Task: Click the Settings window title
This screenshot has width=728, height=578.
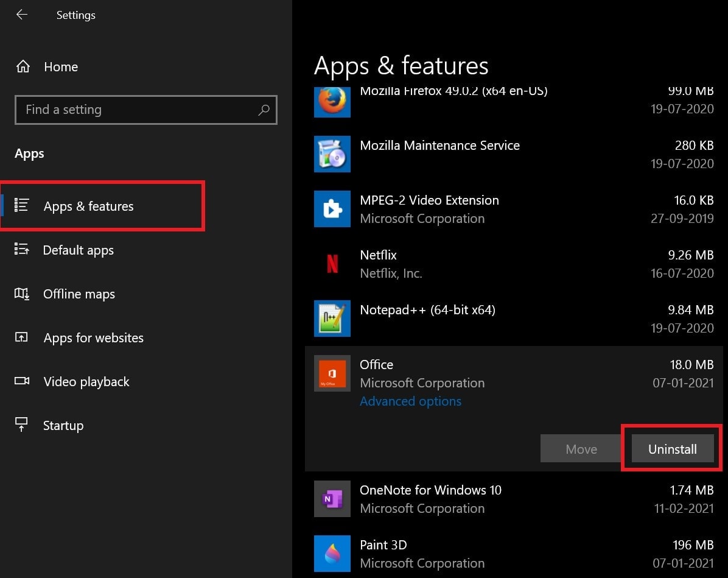Action: (x=75, y=15)
